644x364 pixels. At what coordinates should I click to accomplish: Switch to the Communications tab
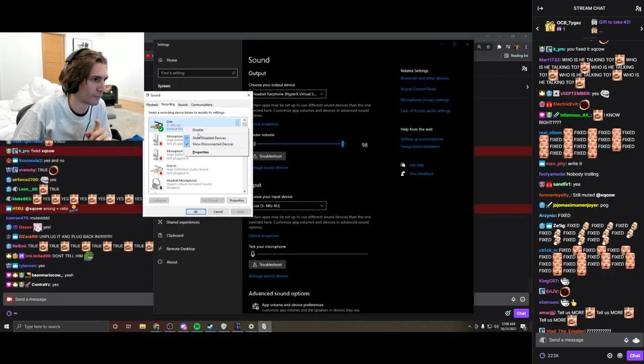point(202,105)
